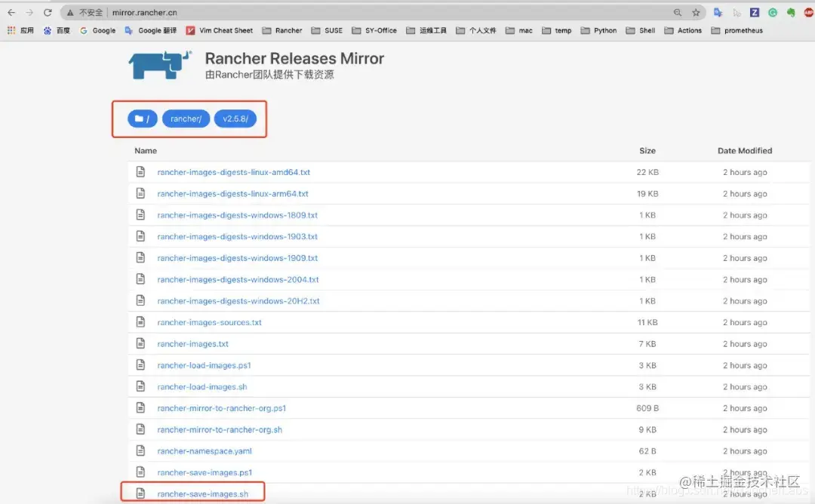
Task: Click the blue Z extension icon
Action: pos(754,13)
